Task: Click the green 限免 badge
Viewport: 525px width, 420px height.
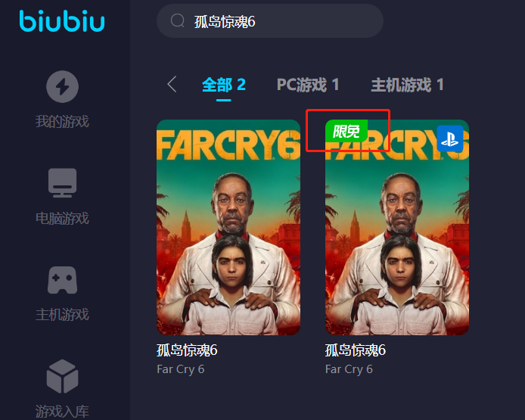Action: [x=346, y=131]
